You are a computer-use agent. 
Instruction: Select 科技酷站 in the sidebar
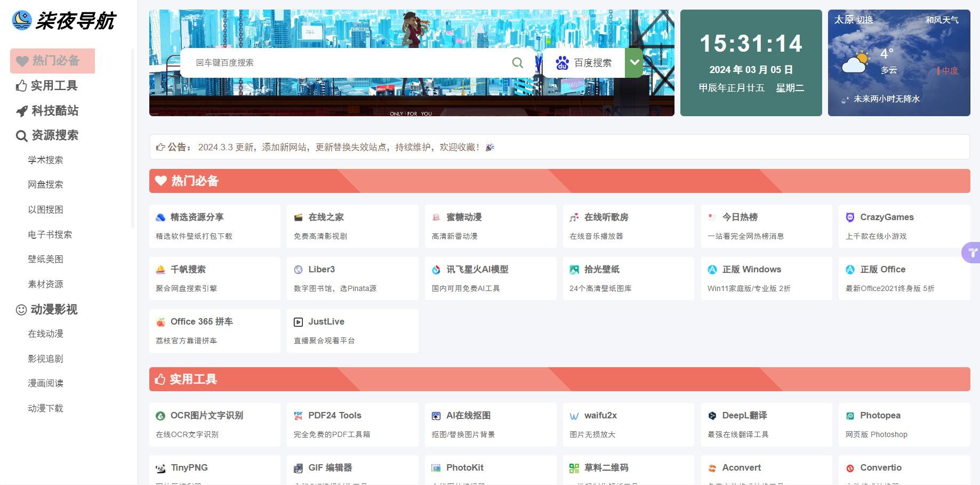coord(47,111)
